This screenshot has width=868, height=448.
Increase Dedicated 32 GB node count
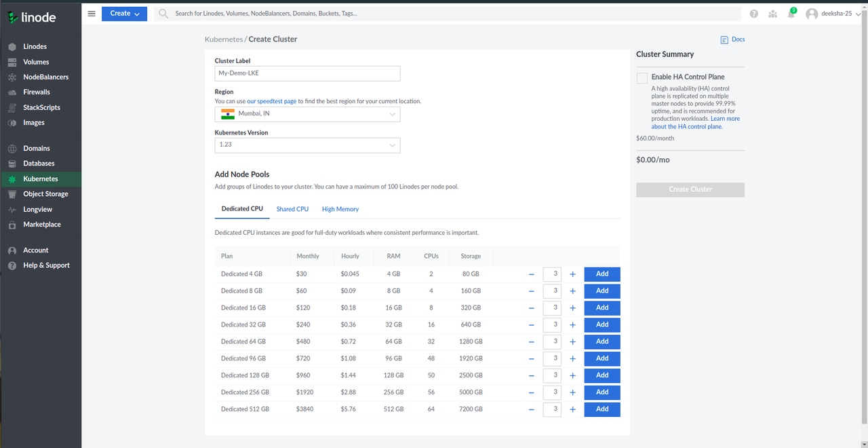[572, 324]
